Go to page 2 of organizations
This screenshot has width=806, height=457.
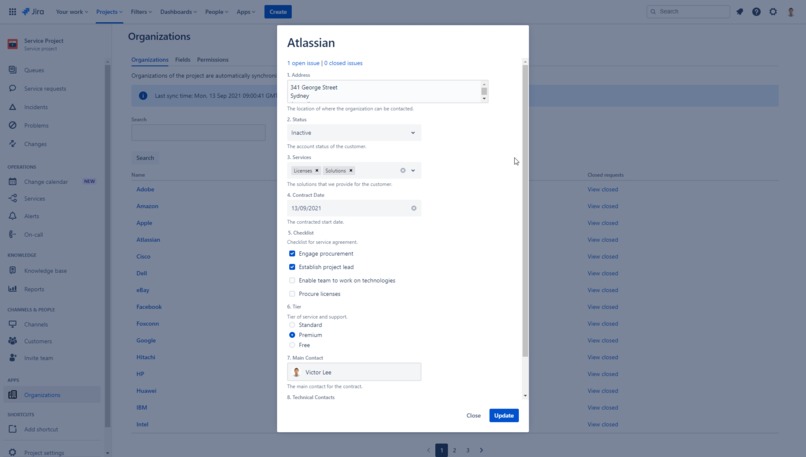(454, 450)
